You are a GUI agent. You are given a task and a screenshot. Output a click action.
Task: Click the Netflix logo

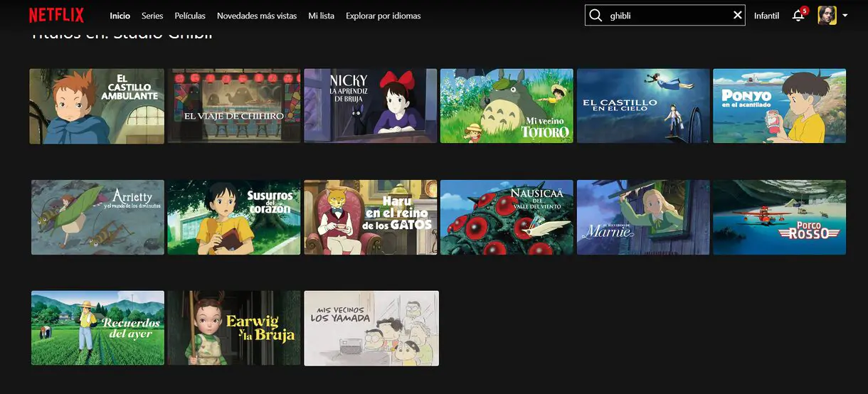point(56,15)
